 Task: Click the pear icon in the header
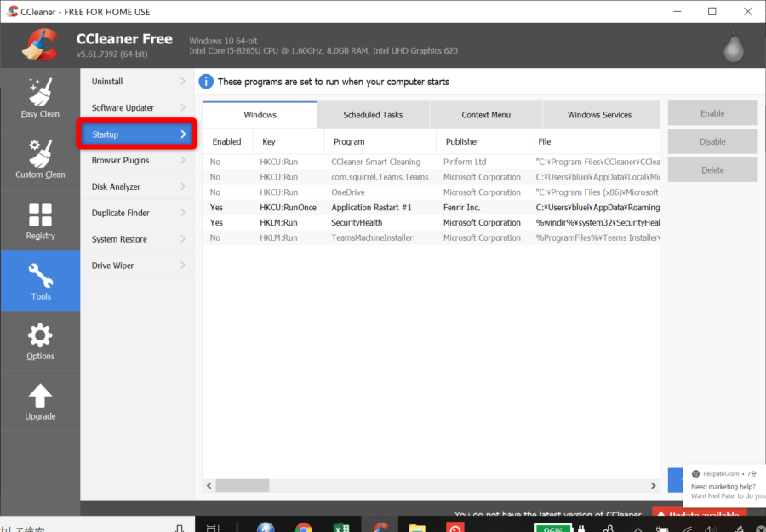click(x=734, y=47)
